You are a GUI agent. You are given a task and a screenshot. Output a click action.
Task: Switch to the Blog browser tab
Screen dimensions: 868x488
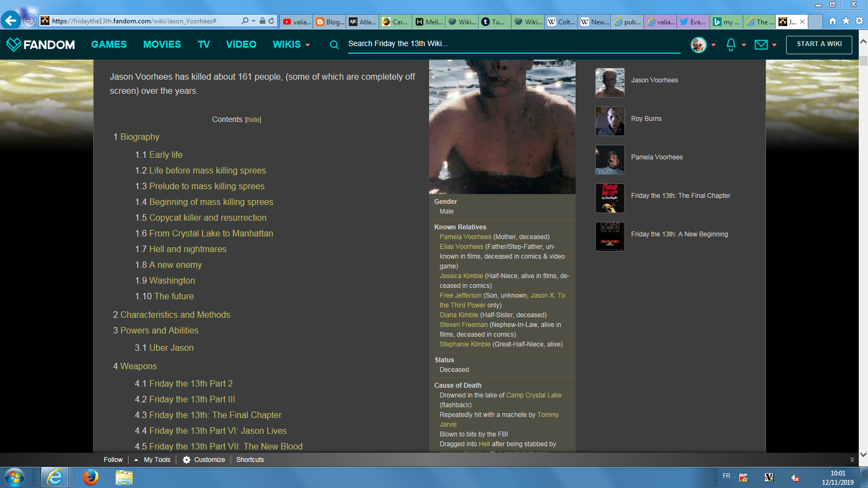pyautogui.click(x=329, y=22)
